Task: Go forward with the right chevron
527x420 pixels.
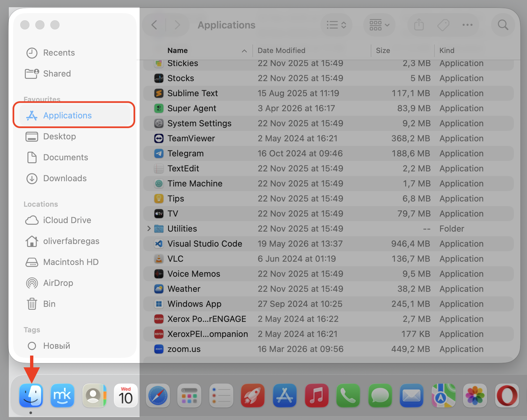Action: pos(177,25)
